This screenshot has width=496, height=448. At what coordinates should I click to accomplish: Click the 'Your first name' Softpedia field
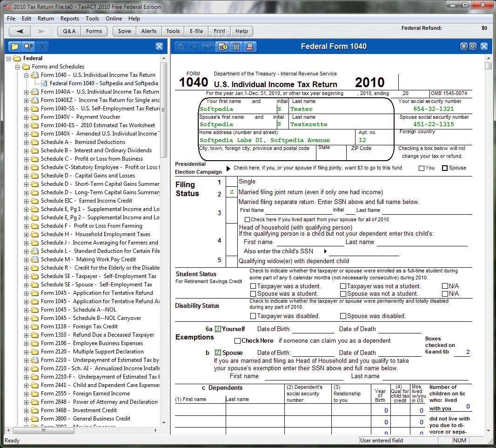coord(237,109)
